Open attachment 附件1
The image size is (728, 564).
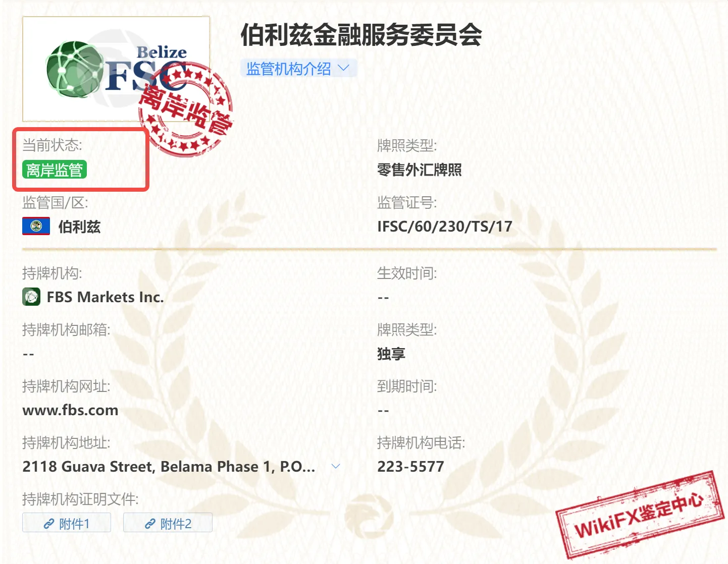67,523
